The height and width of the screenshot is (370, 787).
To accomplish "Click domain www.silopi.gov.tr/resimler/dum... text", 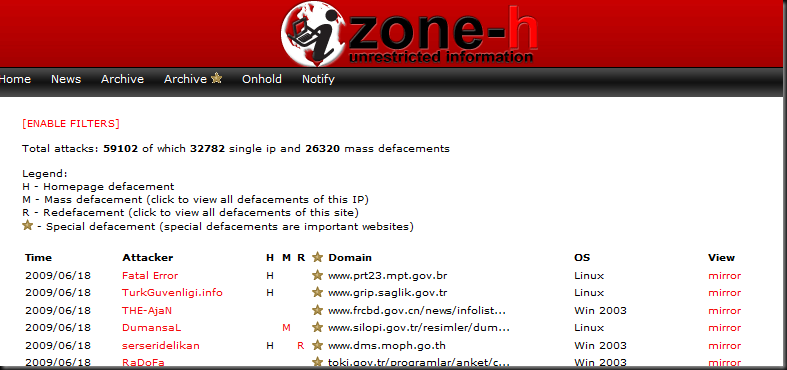I will pyautogui.click(x=419, y=328).
